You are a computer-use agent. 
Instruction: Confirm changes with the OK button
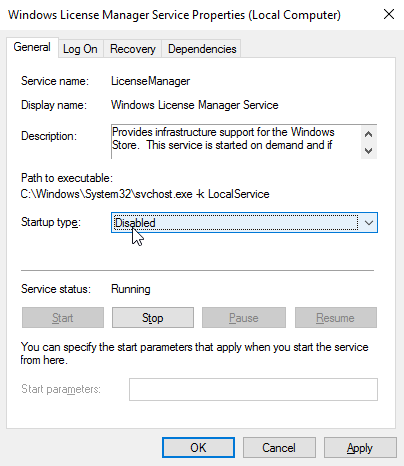point(198,448)
